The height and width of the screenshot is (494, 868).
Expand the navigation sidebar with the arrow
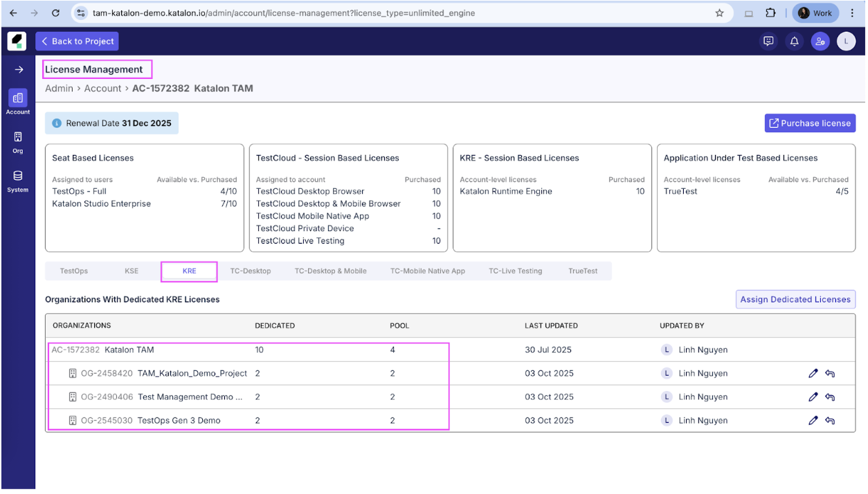coord(17,69)
